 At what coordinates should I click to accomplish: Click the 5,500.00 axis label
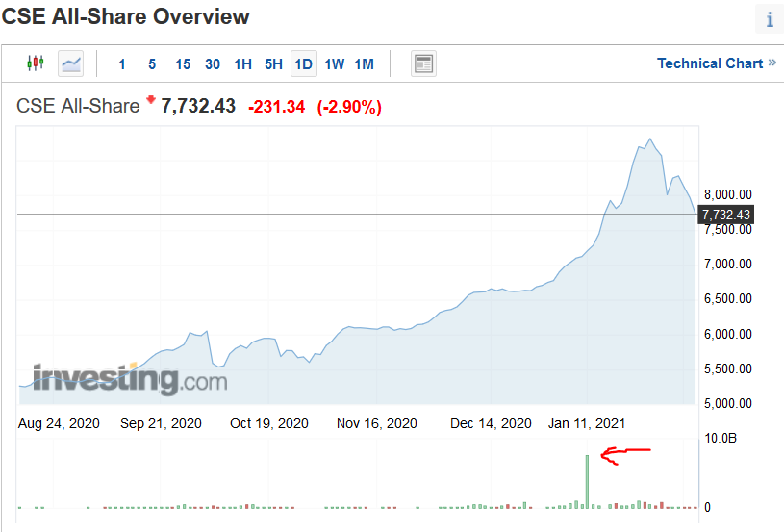click(728, 368)
